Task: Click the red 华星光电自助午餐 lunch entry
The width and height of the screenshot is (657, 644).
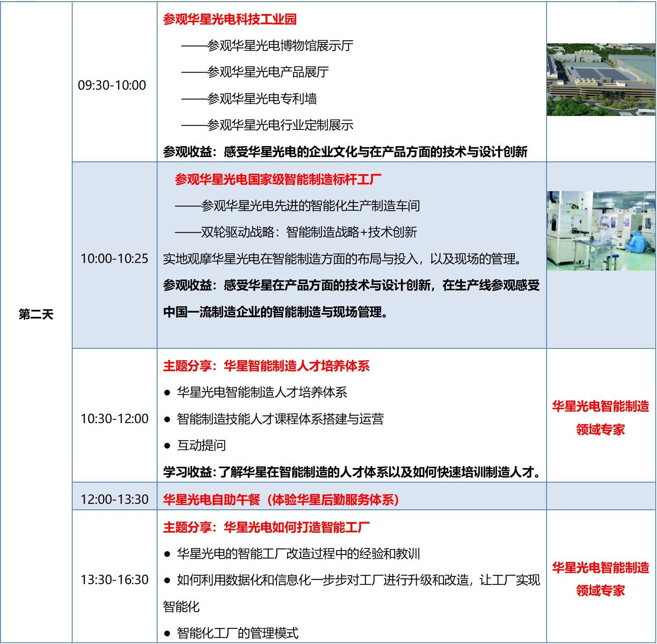Action: pos(281,500)
